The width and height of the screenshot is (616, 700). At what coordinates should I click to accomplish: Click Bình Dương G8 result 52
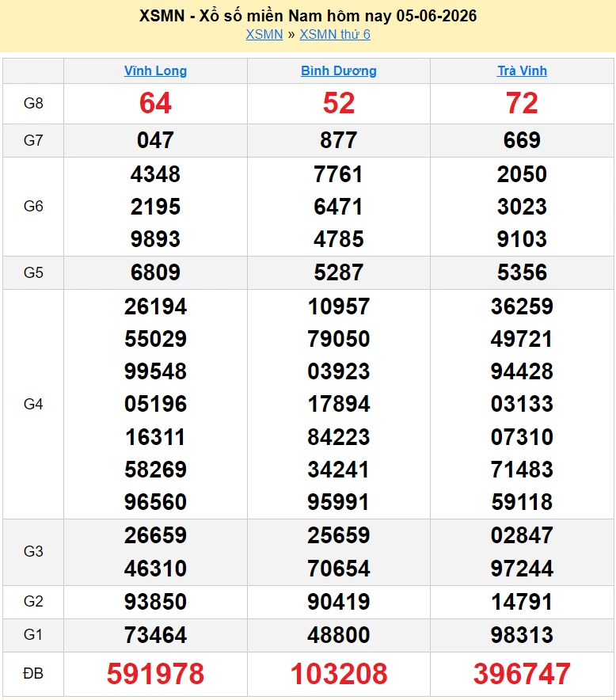point(339,103)
